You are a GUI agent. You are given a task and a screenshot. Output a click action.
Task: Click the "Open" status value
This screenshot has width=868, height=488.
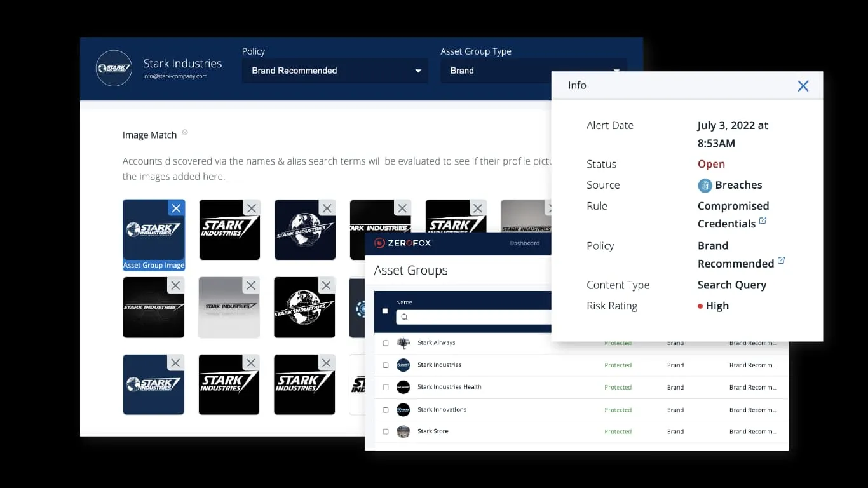(x=711, y=164)
